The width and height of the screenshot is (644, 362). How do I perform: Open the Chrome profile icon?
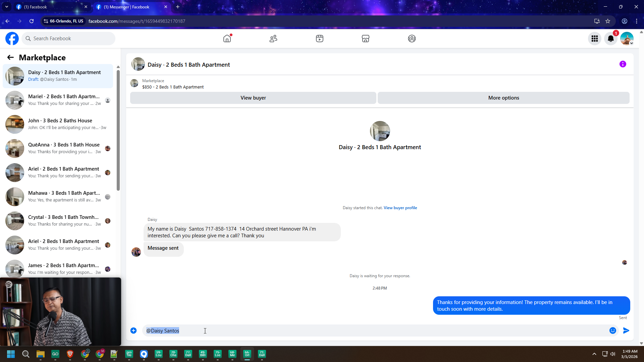(x=625, y=21)
